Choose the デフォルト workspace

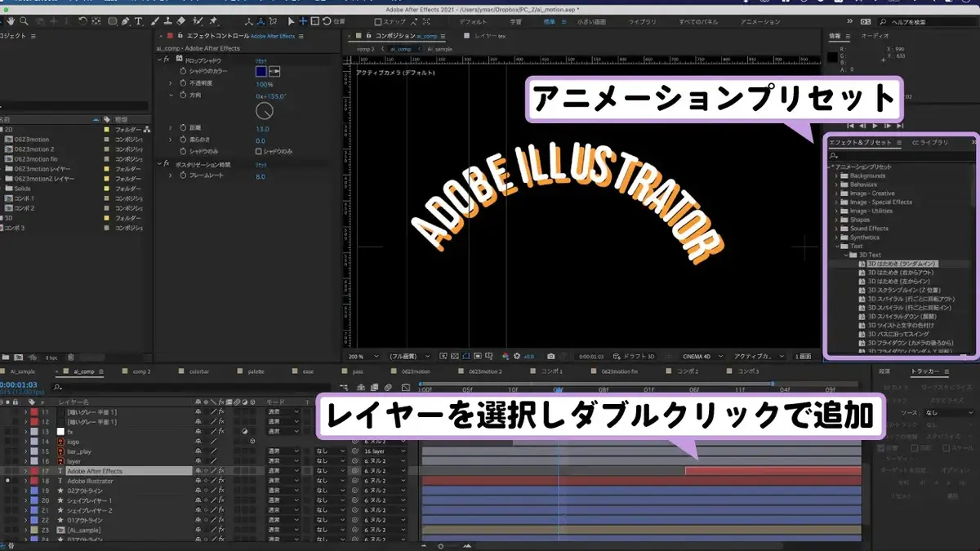[473, 22]
